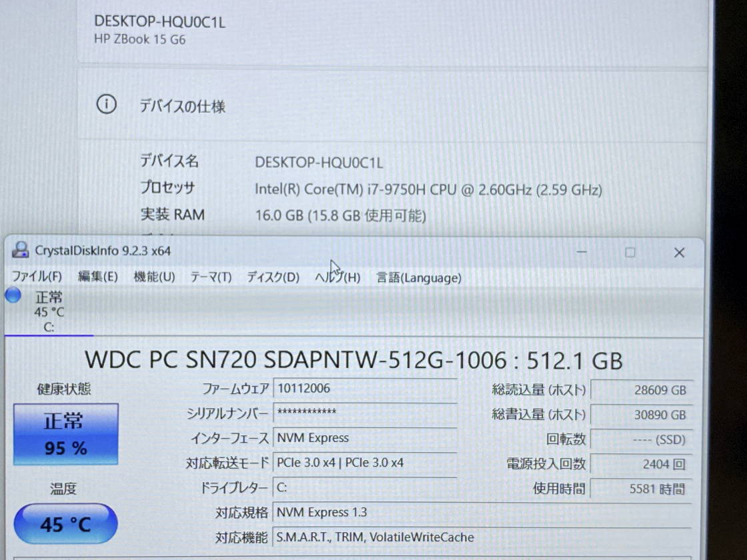Click the disk model title WDC PC SN720
This screenshot has width=747, height=560.
[x=353, y=360]
